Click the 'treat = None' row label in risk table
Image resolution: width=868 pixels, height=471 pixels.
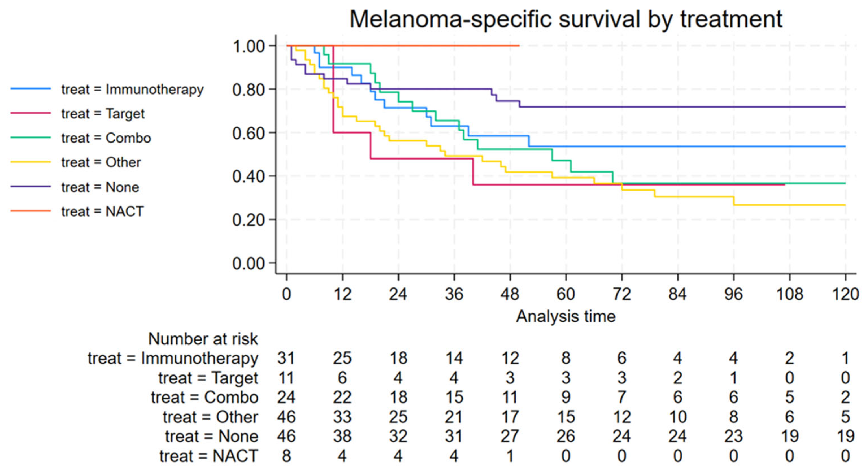pos(211,436)
